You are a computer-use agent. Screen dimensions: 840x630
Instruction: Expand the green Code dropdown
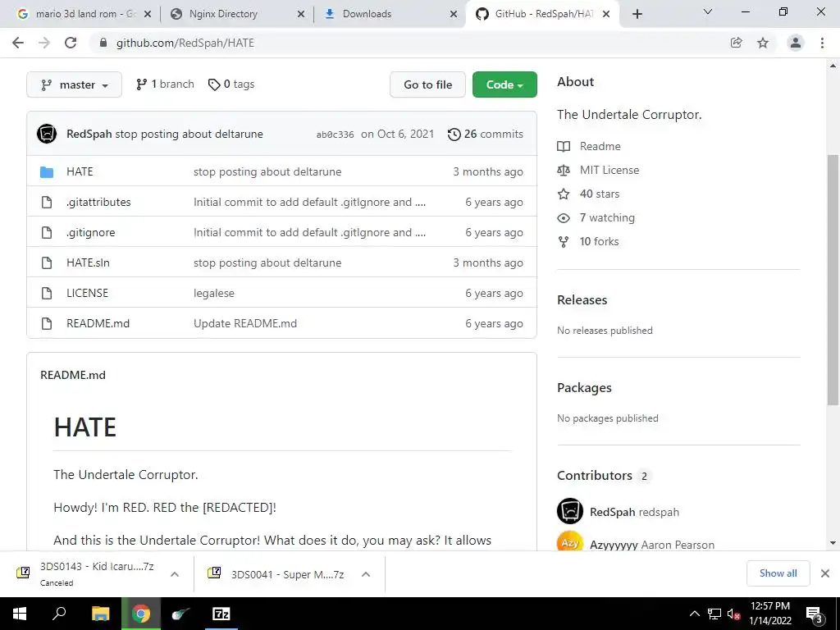504,84
